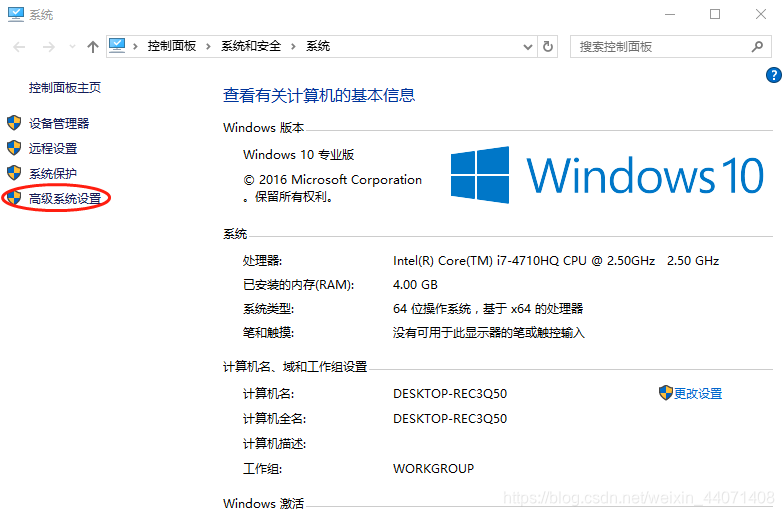The width and height of the screenshot is (784, 516).
Task: Open the blue help question mark icon
Action: tap(774, 75)
